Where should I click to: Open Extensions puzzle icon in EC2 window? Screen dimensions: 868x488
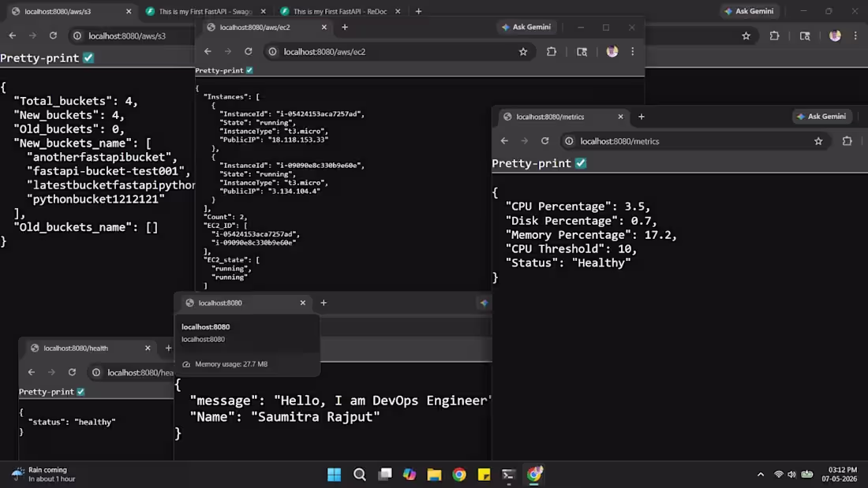[x=552, y=52]
